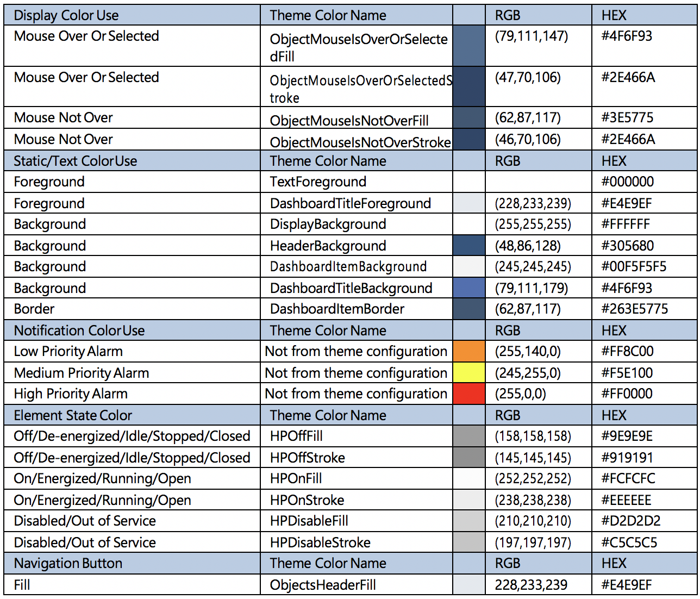Pick the HeaderBackground dark blue swatch

468,246
